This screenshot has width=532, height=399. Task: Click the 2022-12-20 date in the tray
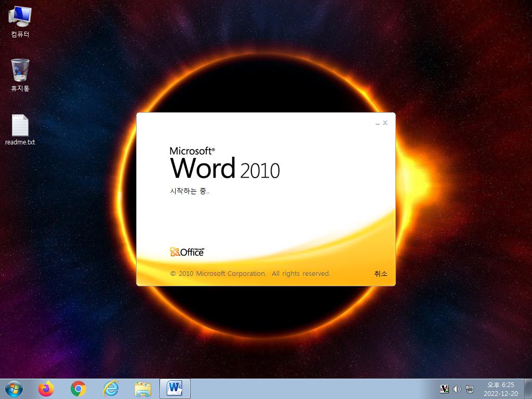pos(501,394)
